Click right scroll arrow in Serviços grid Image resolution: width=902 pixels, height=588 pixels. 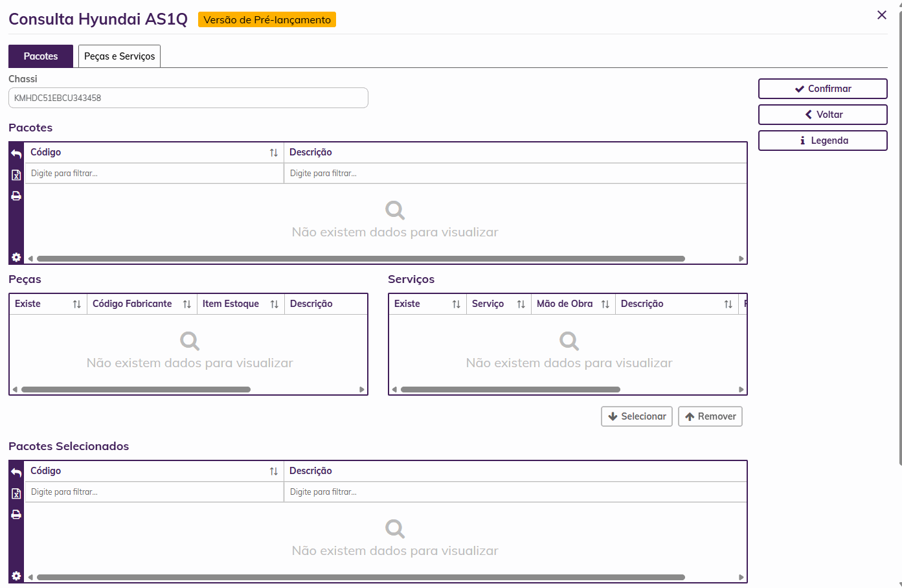point(741,390)
